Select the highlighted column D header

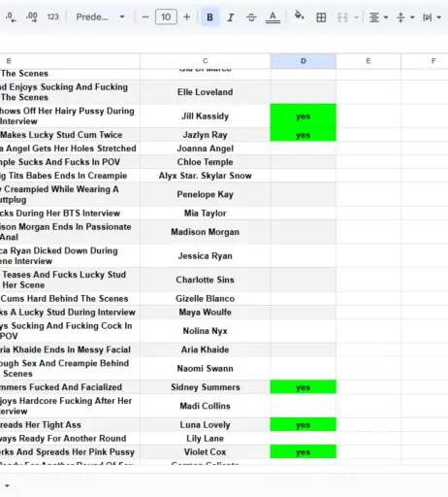(304, 61)
